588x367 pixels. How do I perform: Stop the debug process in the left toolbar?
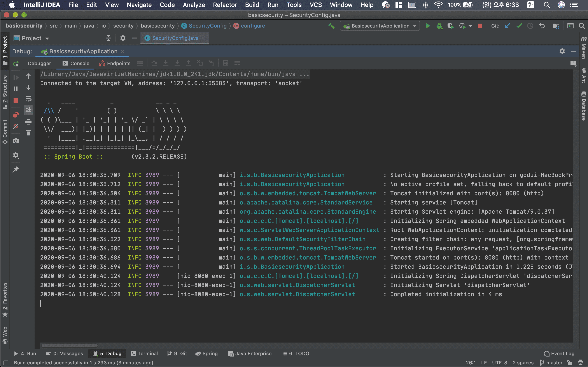click(16, 100)
